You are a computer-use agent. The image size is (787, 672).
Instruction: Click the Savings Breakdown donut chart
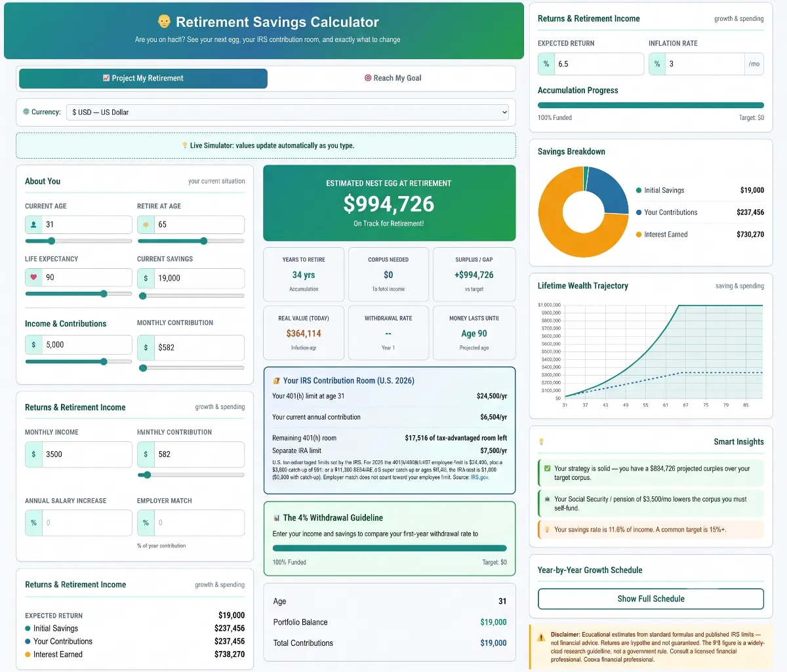coord(584,212)
